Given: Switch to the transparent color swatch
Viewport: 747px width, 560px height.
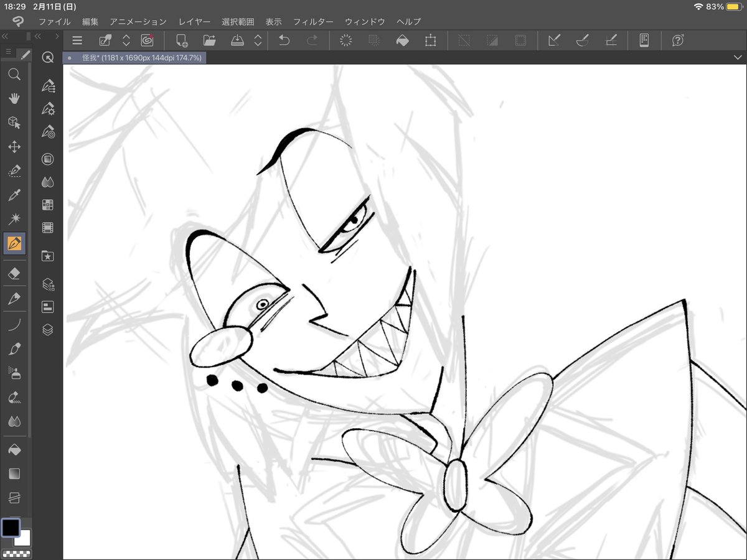Looking at the screenshot, I should pos(15,553).
